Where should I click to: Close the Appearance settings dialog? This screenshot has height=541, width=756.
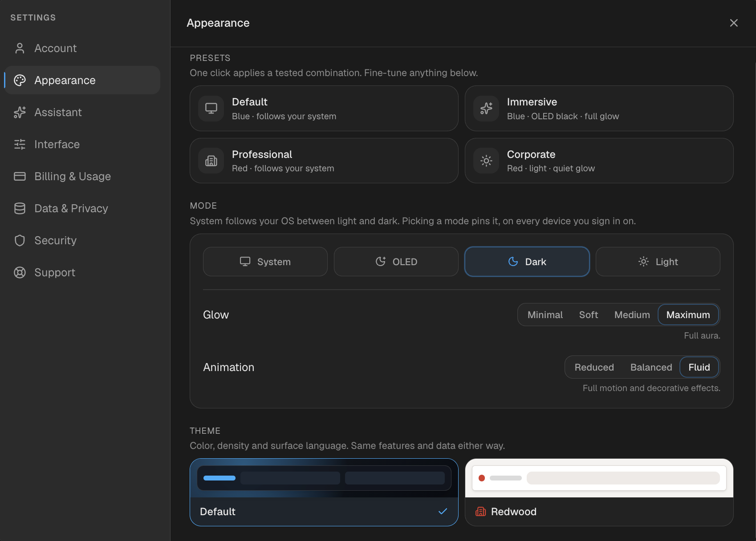pyautogui.click(x=734, y=23)
